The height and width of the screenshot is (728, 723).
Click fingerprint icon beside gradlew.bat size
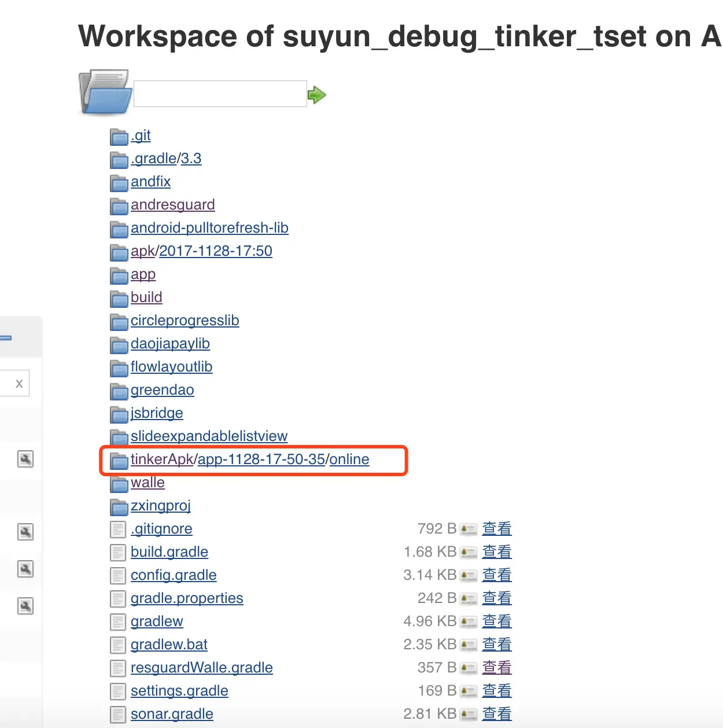(469, 645)
